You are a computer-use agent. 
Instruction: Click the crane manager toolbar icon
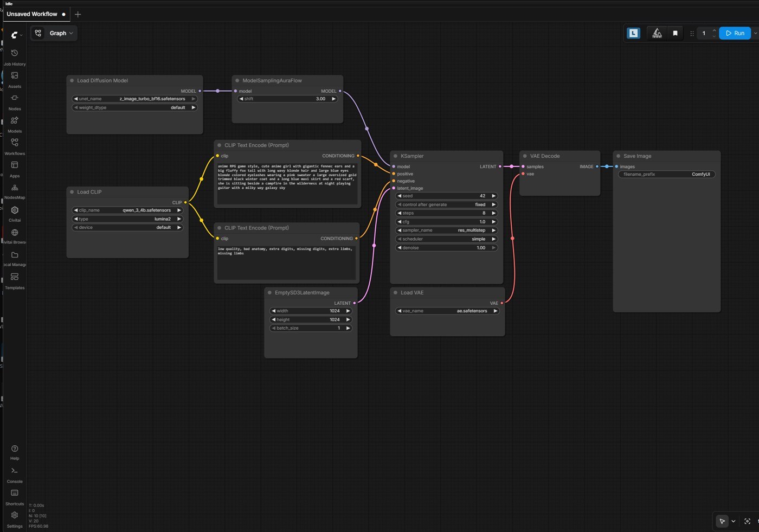657,33
